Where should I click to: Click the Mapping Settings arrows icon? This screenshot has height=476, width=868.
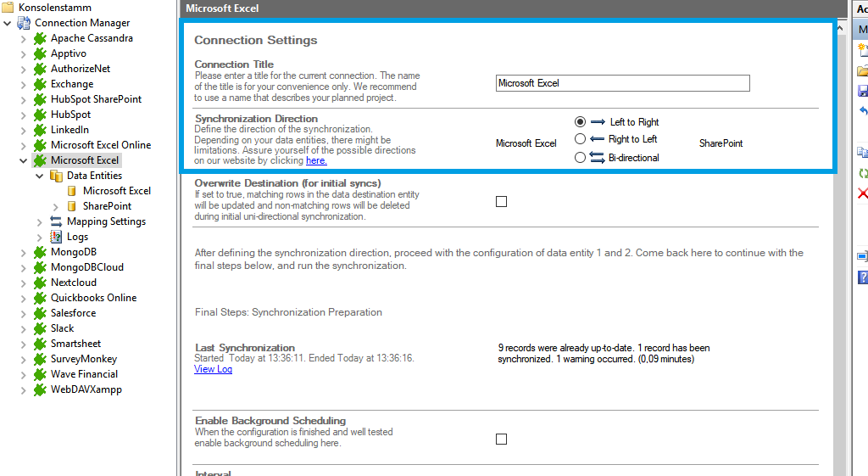point(56,221)
